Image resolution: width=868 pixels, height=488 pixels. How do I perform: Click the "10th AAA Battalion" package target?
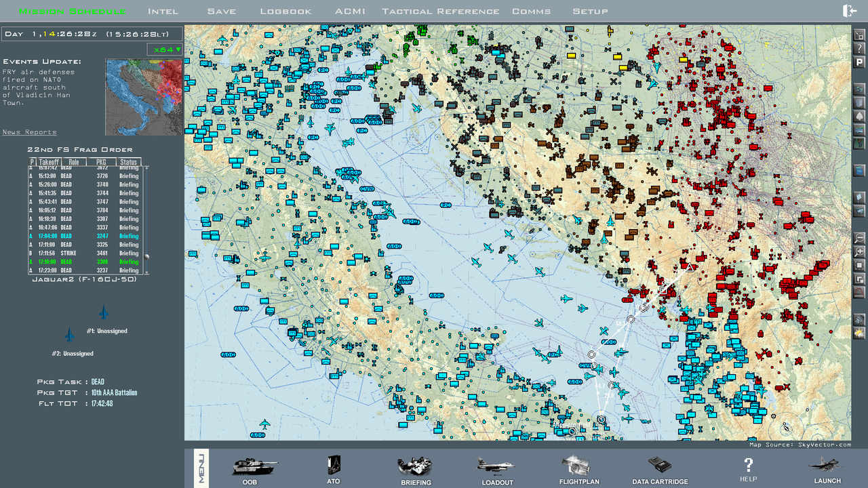point(114,392)
